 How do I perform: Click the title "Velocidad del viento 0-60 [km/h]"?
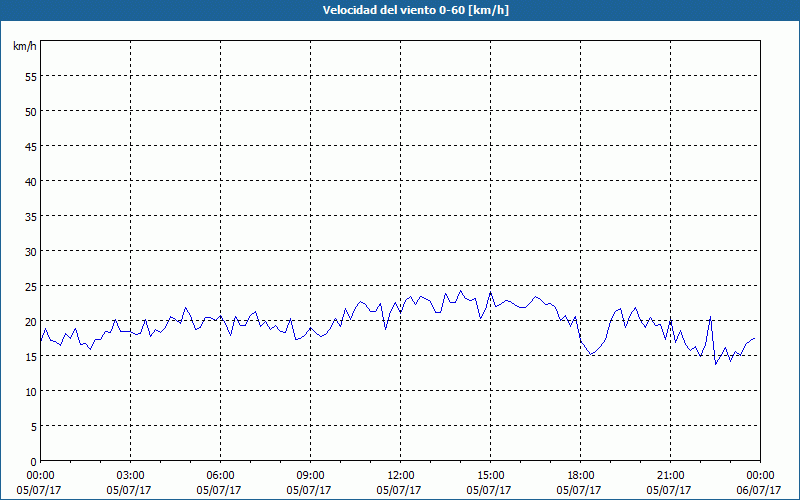[416, 10]
